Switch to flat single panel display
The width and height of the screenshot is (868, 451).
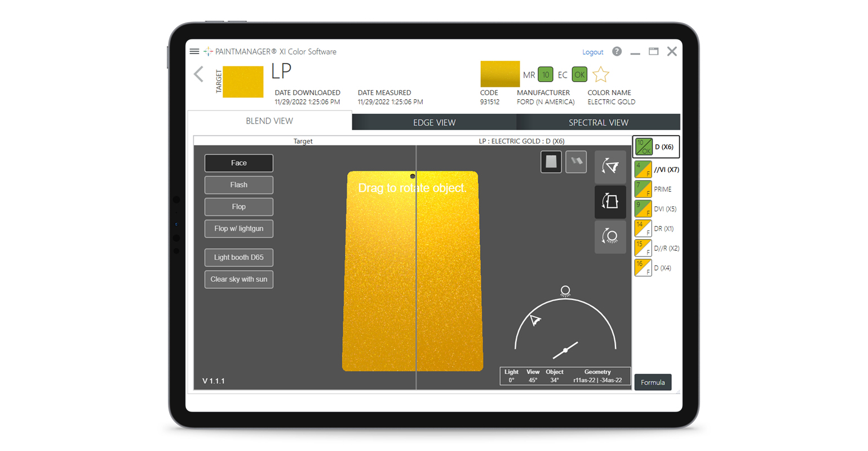(x=551, y=162)
